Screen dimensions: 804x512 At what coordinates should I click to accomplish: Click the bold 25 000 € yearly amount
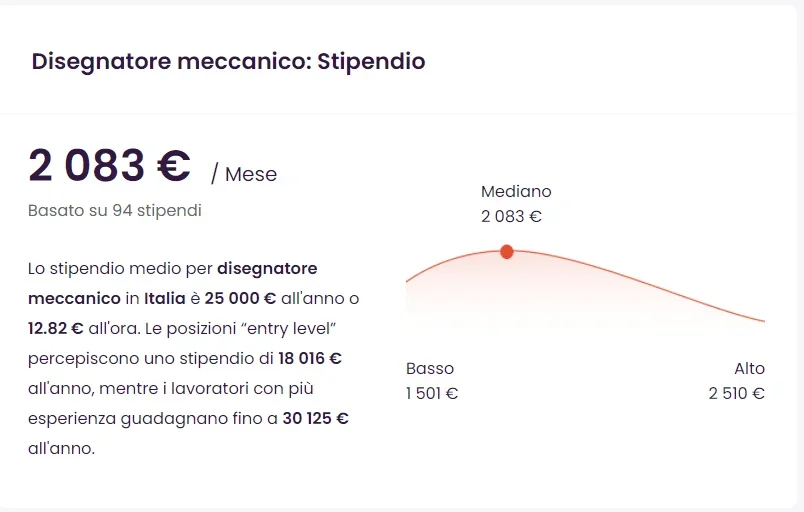(x=240, y=298)
